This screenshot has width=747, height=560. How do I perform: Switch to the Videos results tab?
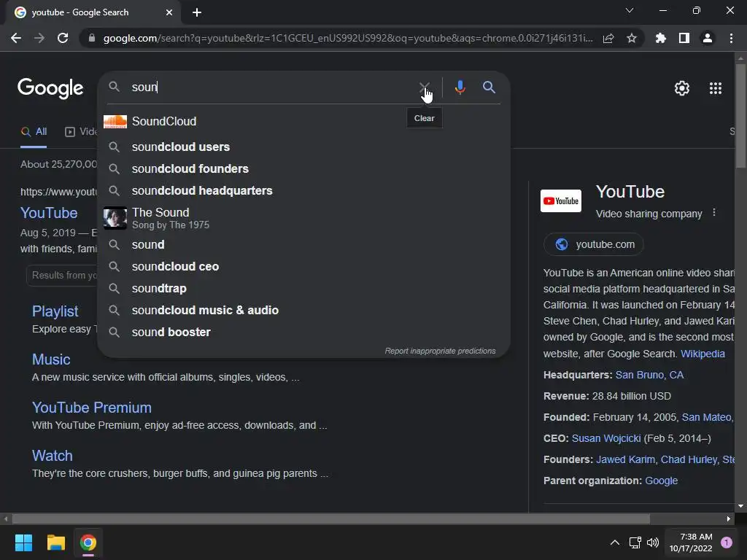point(81,132)
